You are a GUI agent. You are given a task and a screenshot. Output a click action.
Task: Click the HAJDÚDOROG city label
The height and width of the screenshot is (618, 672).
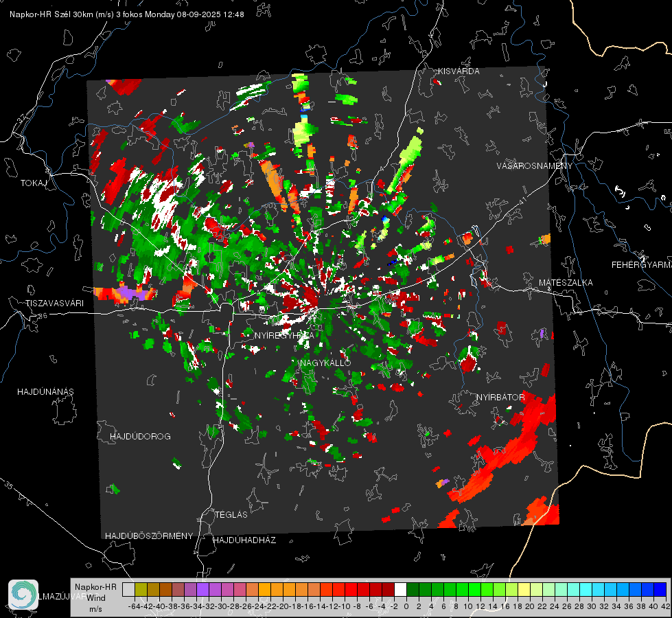[x=140, y=437]
